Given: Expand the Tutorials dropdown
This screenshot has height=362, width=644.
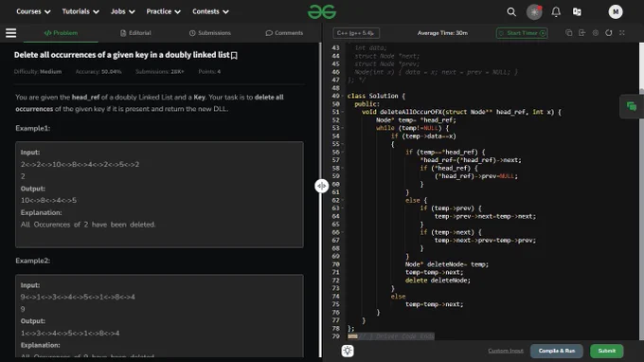Looking at the screenshot, I should pyautogui.click(x=80, y=12).
